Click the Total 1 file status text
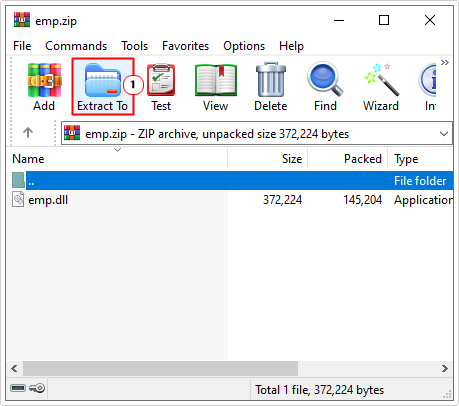The width and height of the screenshot is (459, 406). [319, 390]
